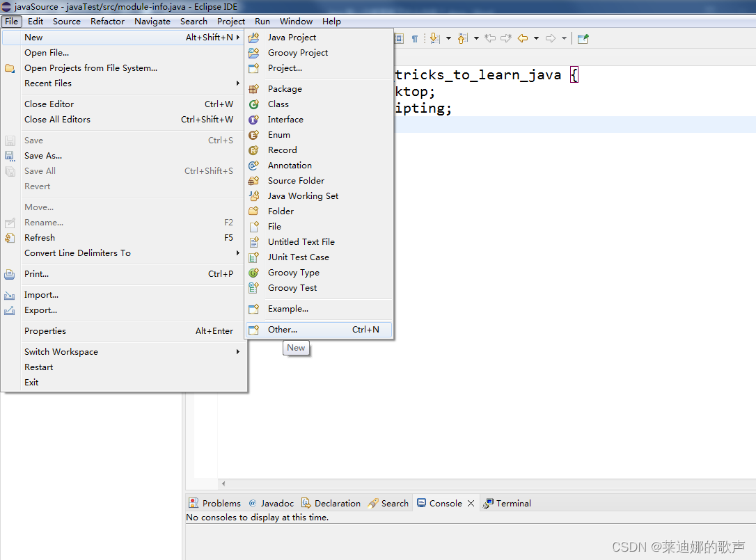Expand Convert Line Delimiters To submenu
Image resolution: width=756 pixels, height=560 pixels.
125,253
